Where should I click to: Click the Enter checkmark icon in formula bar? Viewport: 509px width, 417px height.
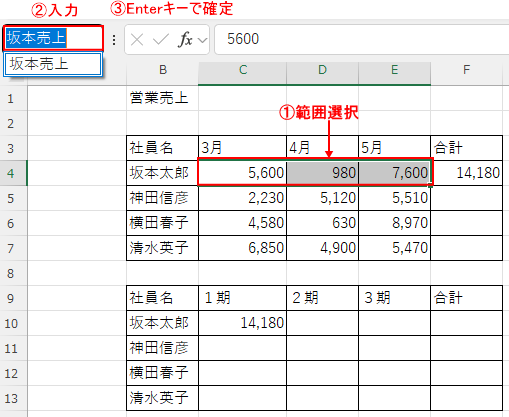(161, 40)
